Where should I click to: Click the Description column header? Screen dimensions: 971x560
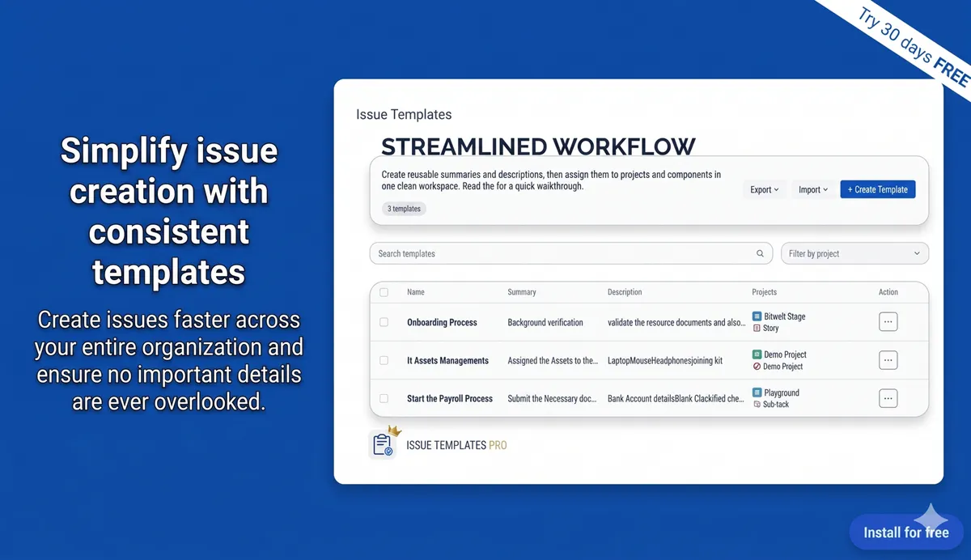(625, 292)
